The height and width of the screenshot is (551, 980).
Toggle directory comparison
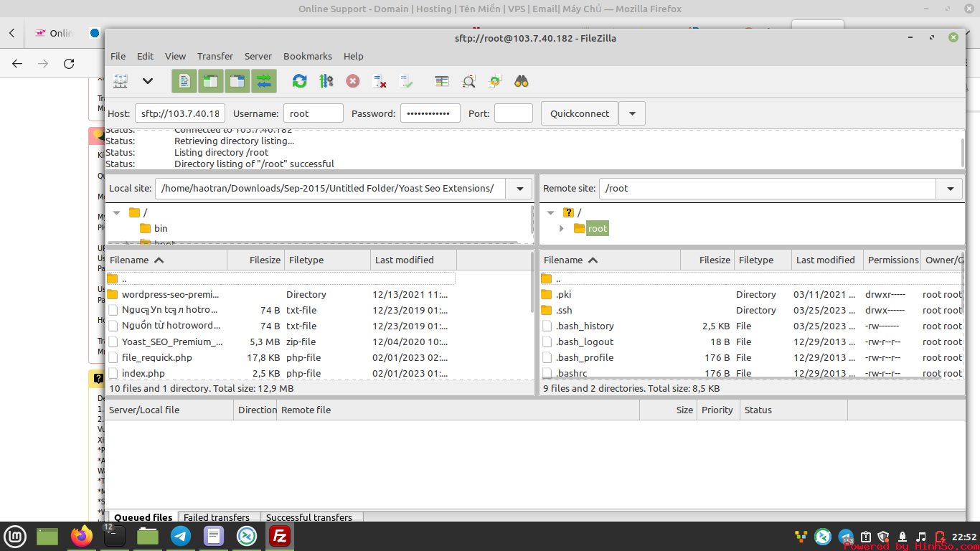coord(468,81)
